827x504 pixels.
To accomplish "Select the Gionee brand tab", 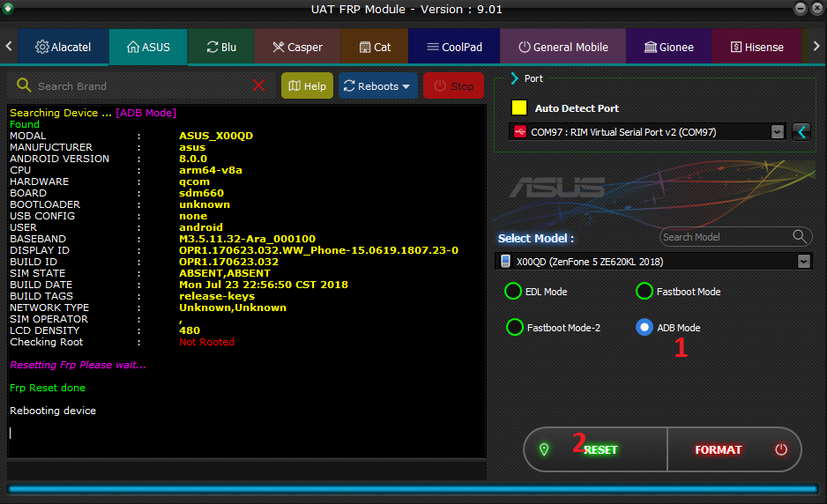I will pyautogui.click(x=669, y=47).
